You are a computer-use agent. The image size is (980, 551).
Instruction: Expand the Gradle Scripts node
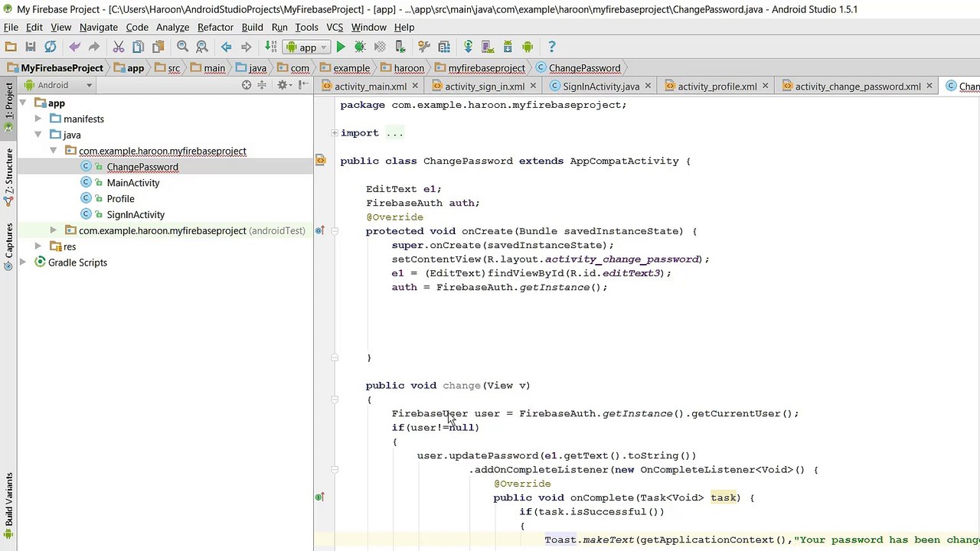click(23, 262)
